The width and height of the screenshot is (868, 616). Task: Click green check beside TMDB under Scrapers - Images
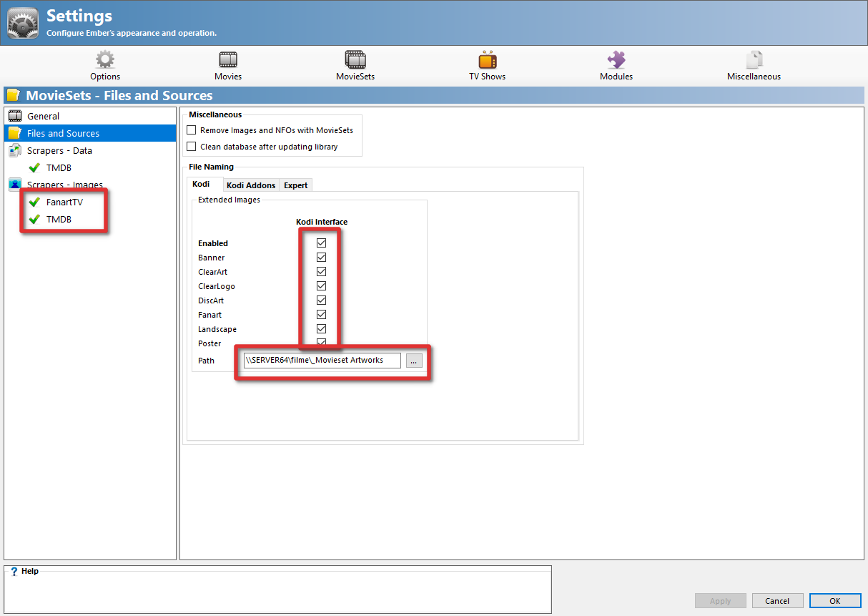[34, 219]
